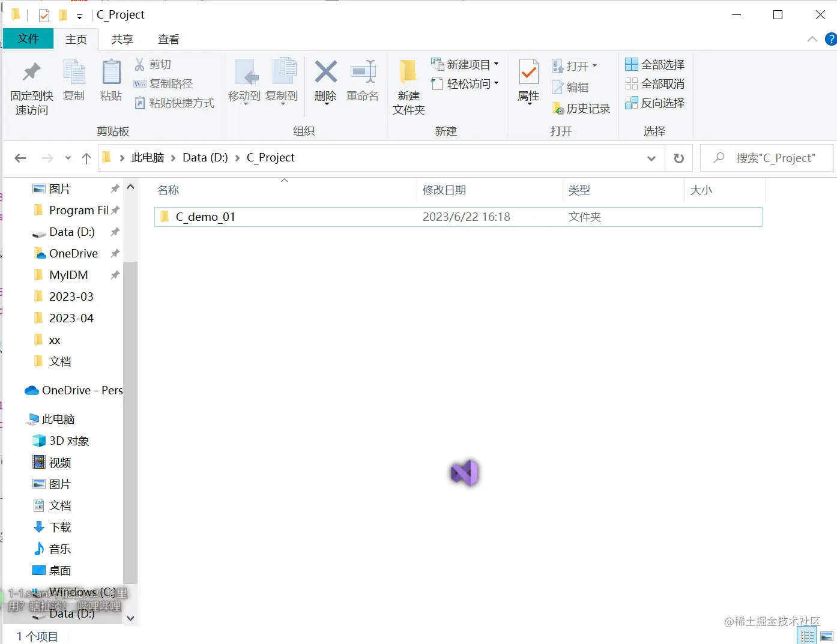This screenshot has height=644, width=837.
Task: Click Select all (全部选择)
Action: click(654, 64)
